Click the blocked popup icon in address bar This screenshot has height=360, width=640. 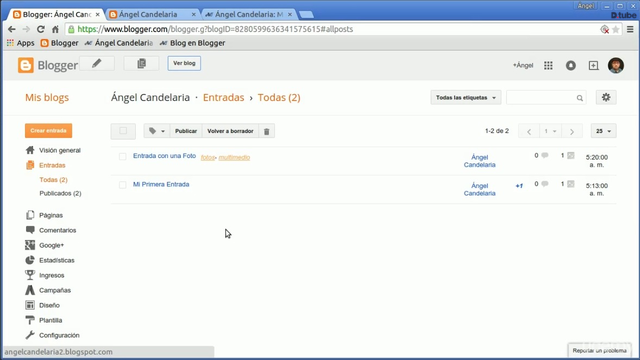point(604,29)
